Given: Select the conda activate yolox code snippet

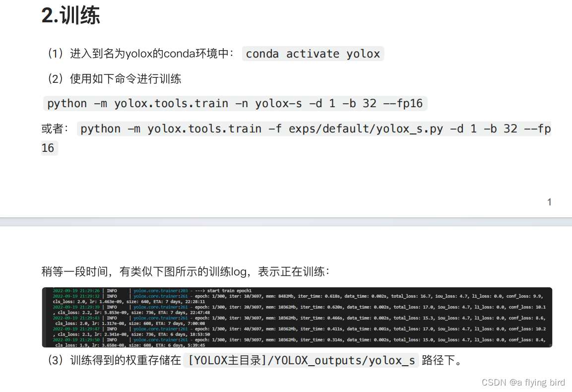Looking at the screenshot, I should coord(313,54).
